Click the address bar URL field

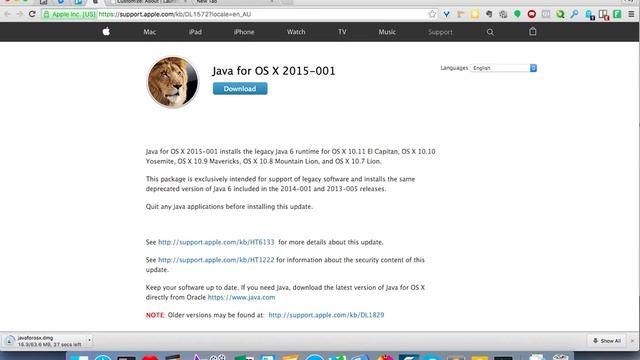click(x=239, y=14)
